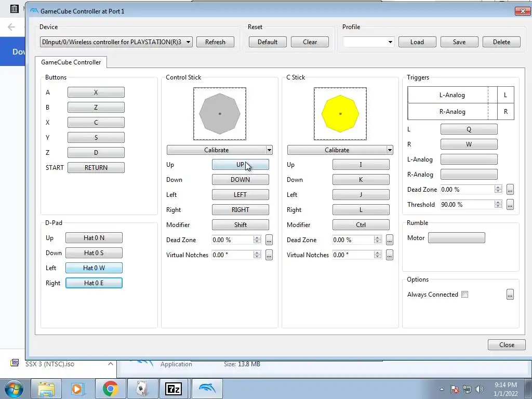This screenshot has height=399, width=532.
Task: Launch Windows Media Player from taskbar
Action: (x=78, y=389)
